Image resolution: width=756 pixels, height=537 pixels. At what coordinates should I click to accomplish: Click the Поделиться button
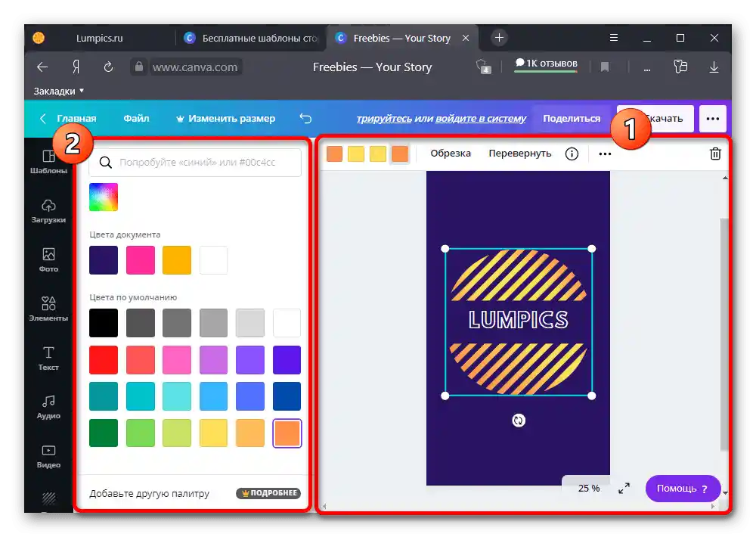click(x=572, y=118)
